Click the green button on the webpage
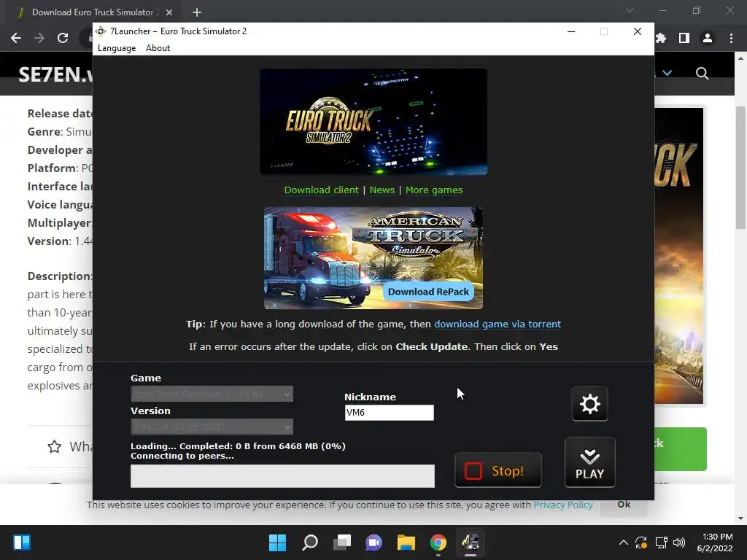The image size is (747, 560). pyautogui.click(x=681, y=449)
